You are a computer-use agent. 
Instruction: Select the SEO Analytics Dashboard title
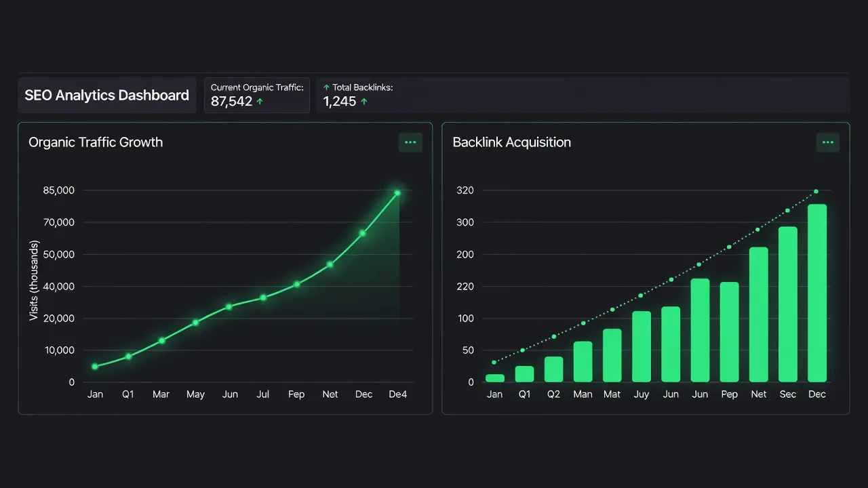point(107,95)
